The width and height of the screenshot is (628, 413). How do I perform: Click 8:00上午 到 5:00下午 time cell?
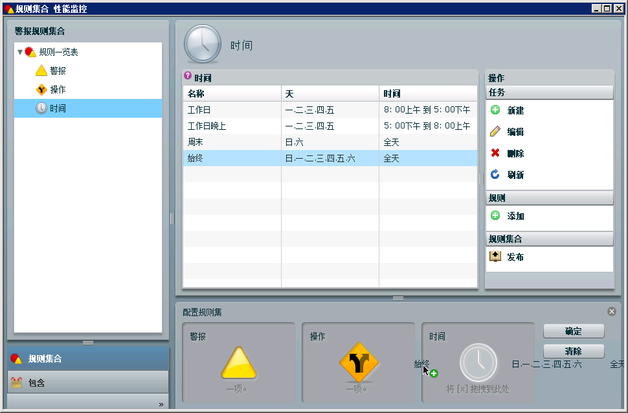click(427, 110)
